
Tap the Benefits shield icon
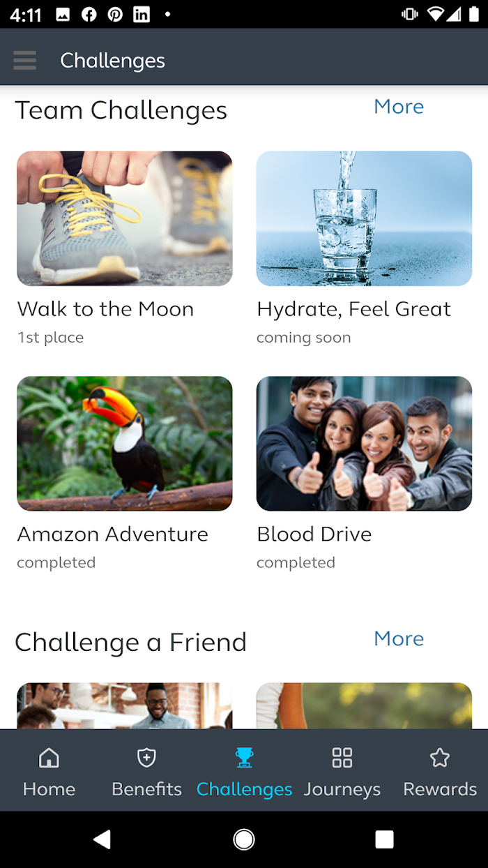[x=146, y=758]
